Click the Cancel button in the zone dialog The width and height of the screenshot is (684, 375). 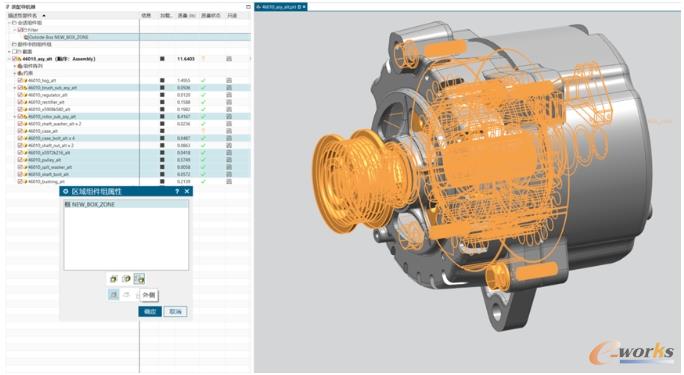pyautogui.click(x=175, y=311)
